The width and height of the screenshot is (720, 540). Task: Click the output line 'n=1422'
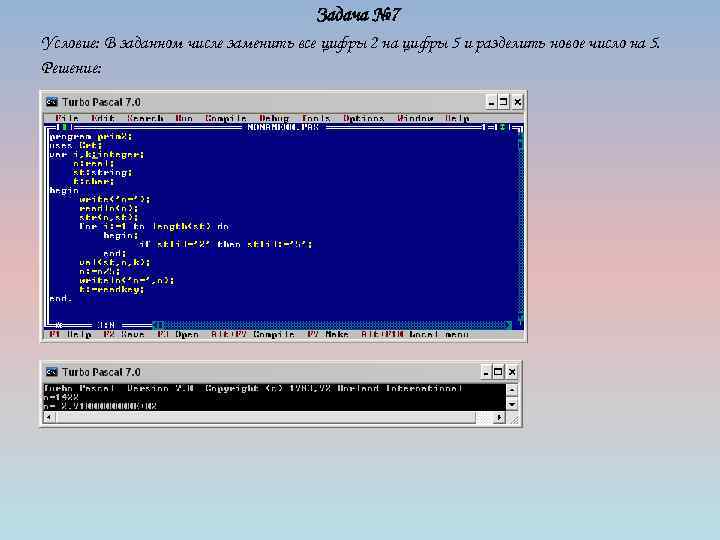pyautogui.click(x=61, y=397)
